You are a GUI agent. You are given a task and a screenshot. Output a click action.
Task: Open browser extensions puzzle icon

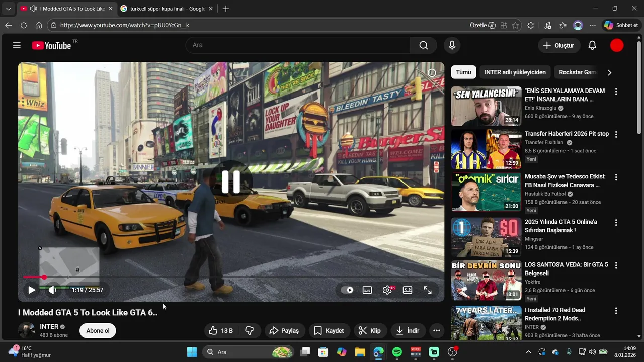pos(531,25)
